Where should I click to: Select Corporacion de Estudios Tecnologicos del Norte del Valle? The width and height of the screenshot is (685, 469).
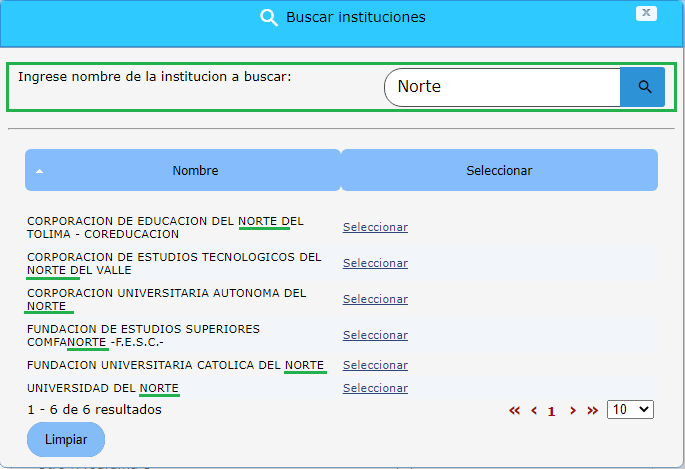click(375, 263)
